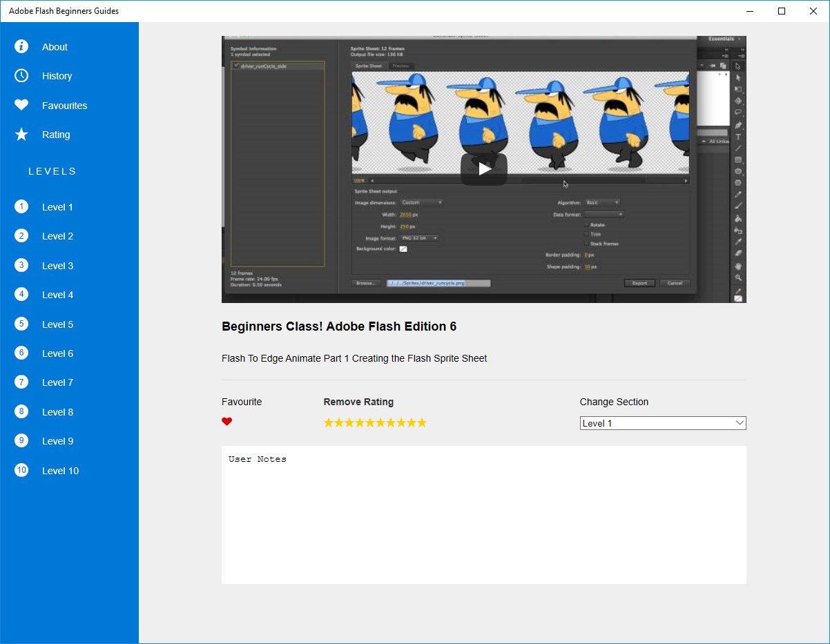Image resolution: width=830 pixels, height=644 pixels.
Task: Go to Level 10
Action: 60,471
